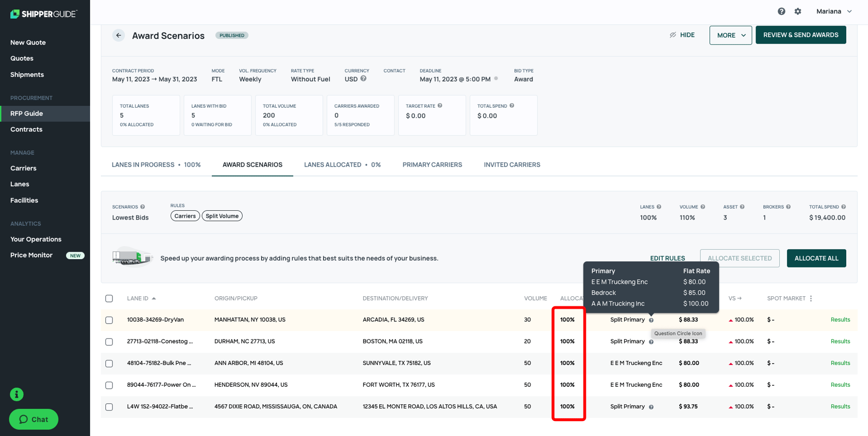Open the PRIMARY CARRIERS tab
Image resolution: width=868 pixels, height=436 pixels.
tap(432, 164)
